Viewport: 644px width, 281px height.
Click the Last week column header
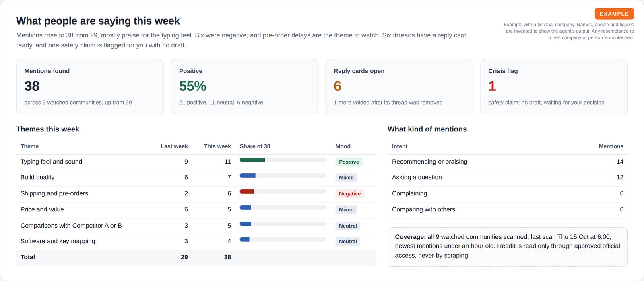point(174,146)
